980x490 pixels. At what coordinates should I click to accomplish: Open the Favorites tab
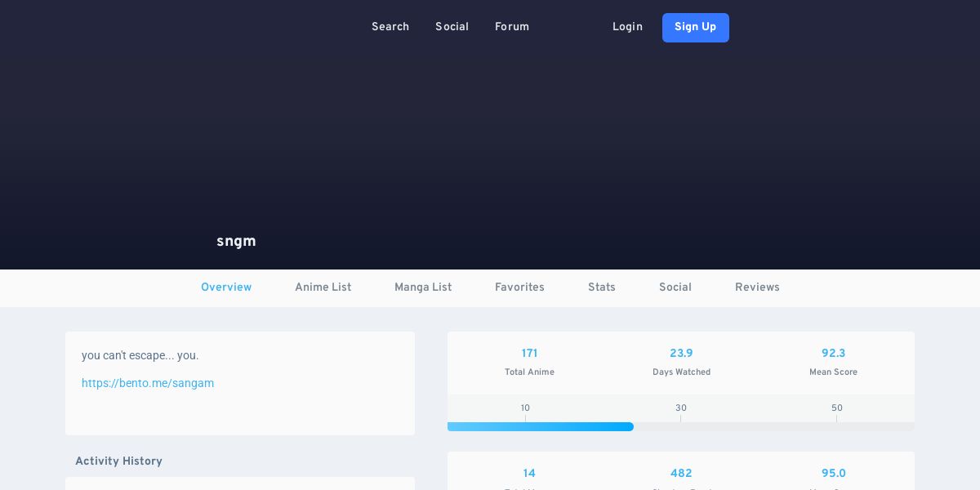point(519,287)
